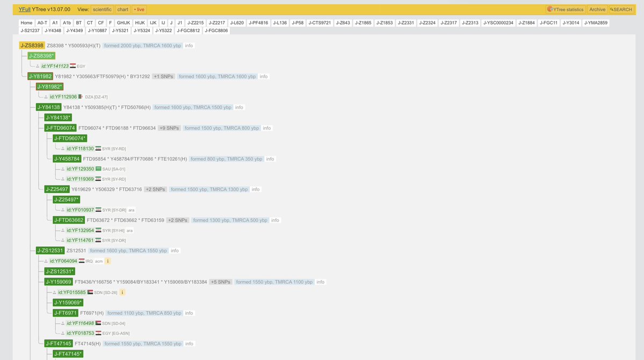This screenshot has height=360, width=644.
Task: Show +1 SNPs for J-Y81982
Action: click(x=163, y=76)
